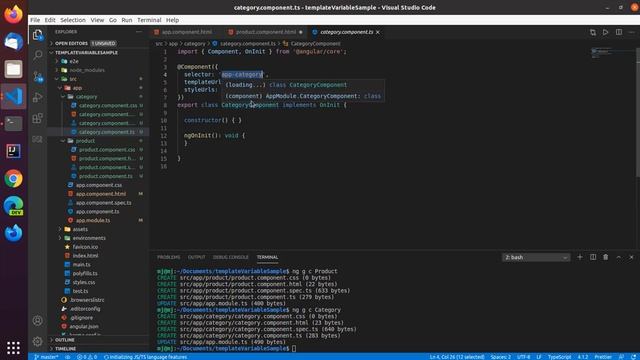
Task: Open the Run and Debug view
Action: 38,97
